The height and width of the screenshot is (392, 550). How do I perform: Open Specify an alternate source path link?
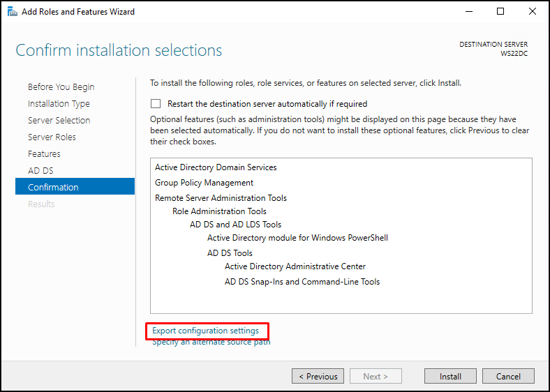click(x=211, y=342)
